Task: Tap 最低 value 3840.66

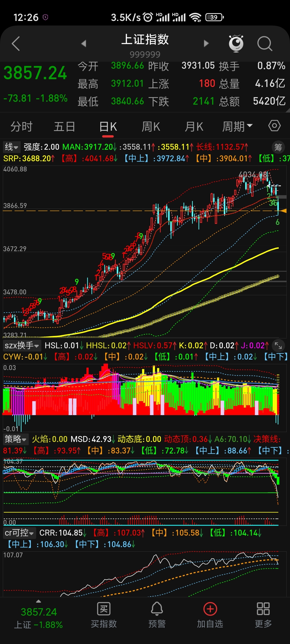Action: coord(128,101)
